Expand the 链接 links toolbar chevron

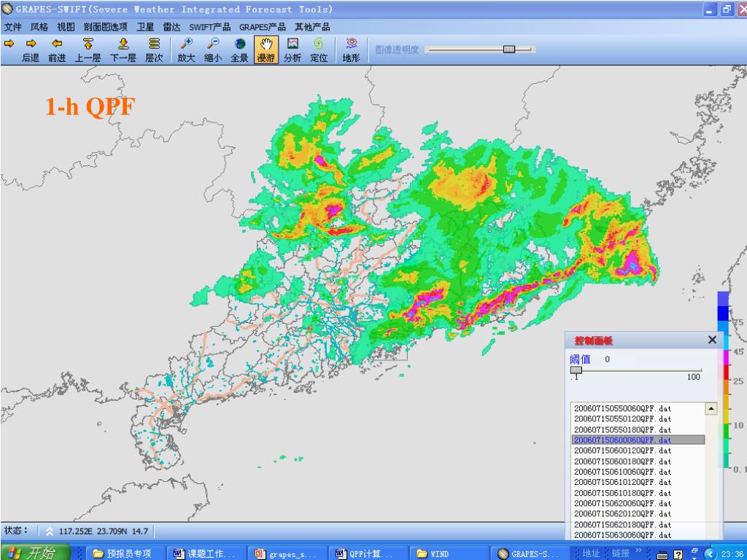click(x=639, y=551)
